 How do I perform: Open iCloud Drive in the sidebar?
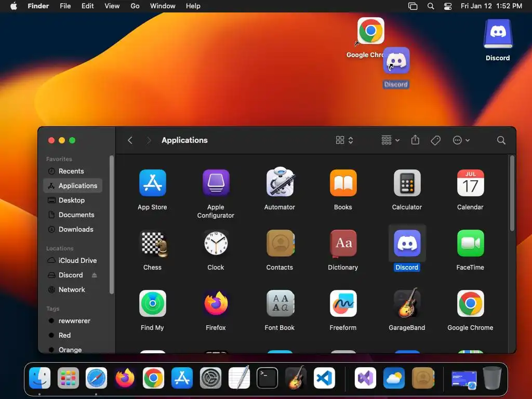pos(73,261)
